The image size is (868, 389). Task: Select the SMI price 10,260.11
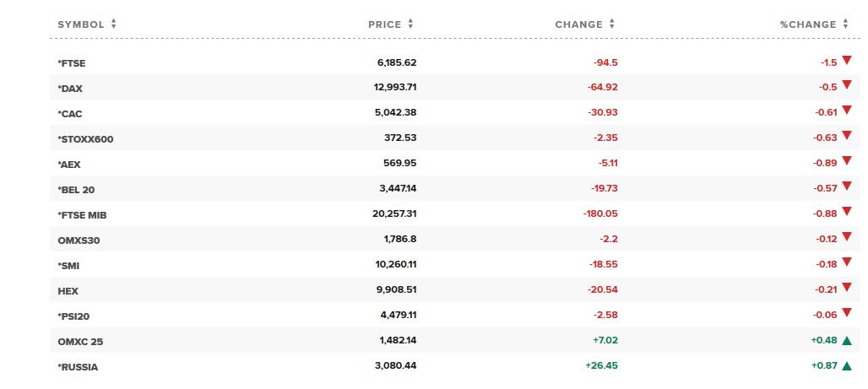click(396, 264)
